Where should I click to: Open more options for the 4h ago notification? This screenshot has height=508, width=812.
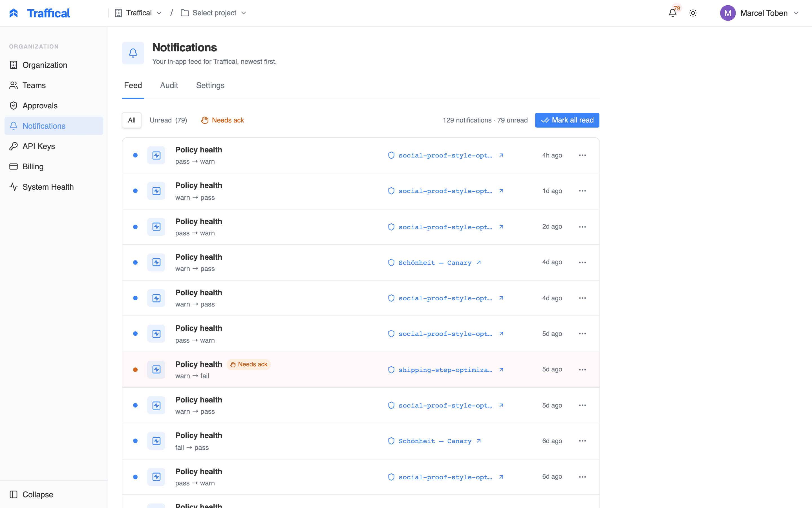coord(582,155)
